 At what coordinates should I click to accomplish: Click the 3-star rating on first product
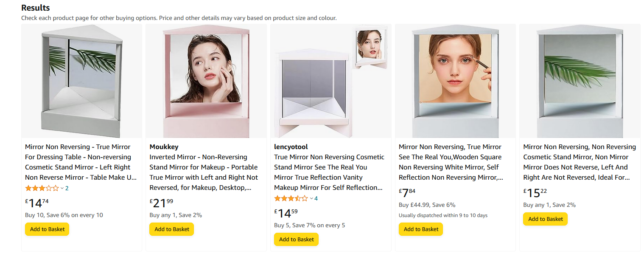pos(42,188)
